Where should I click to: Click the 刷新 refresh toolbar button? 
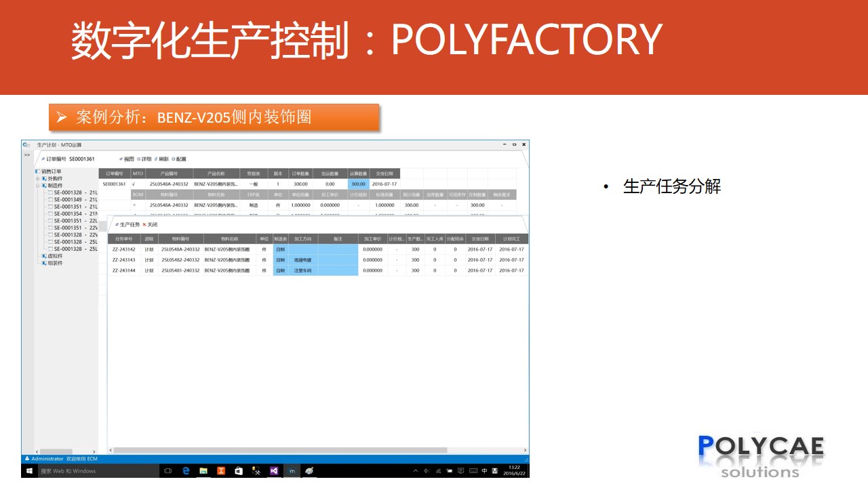pos(161,159)
